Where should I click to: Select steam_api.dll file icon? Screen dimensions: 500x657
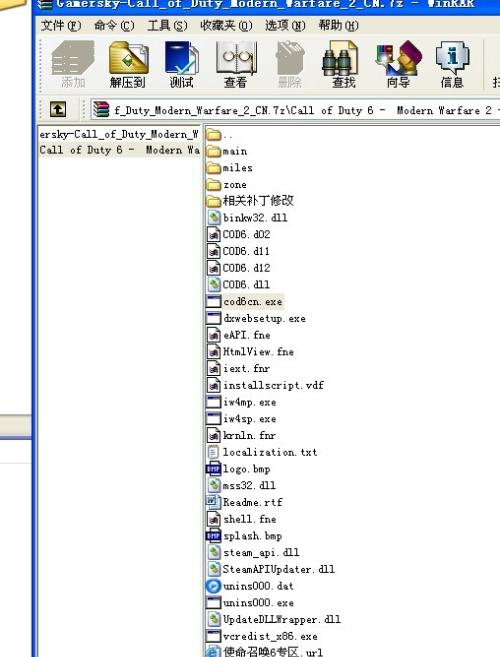[214, 552]
